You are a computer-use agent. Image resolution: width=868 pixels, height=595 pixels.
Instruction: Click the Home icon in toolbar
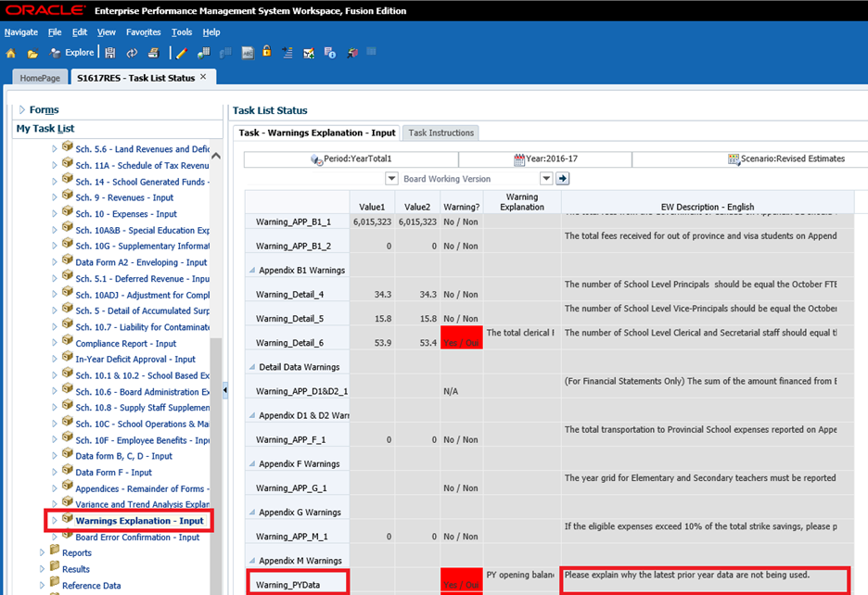(x=11, y=53)
